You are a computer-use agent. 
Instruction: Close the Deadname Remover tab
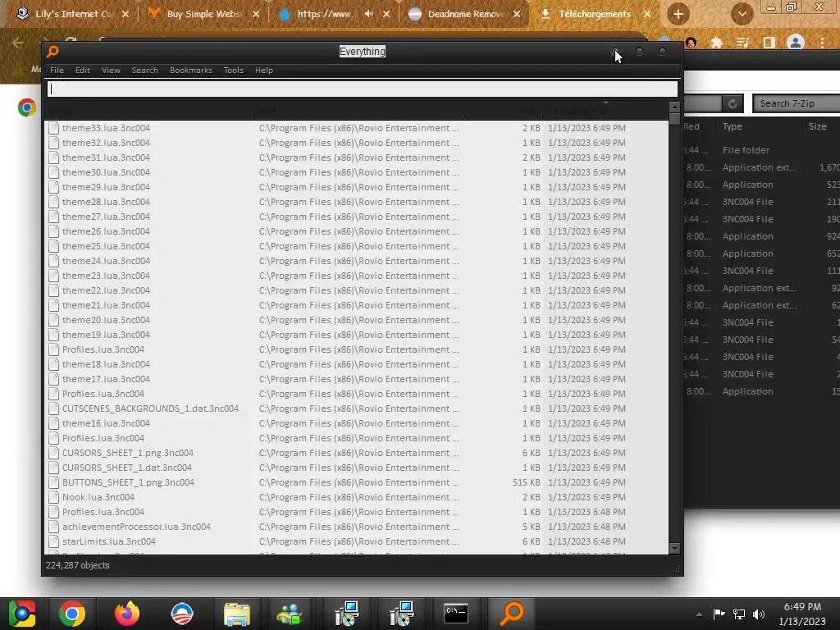pyautogui.click(x=517, y=14)
